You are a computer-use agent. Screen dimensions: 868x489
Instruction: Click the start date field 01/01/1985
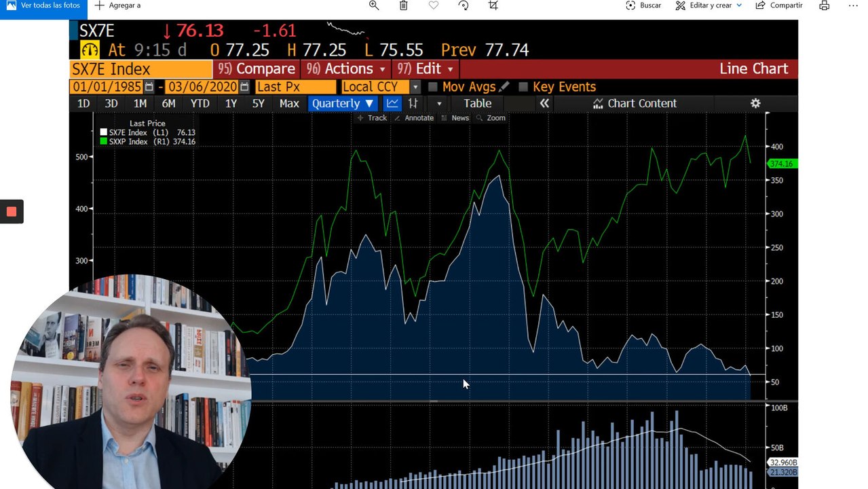coord(107,87)
